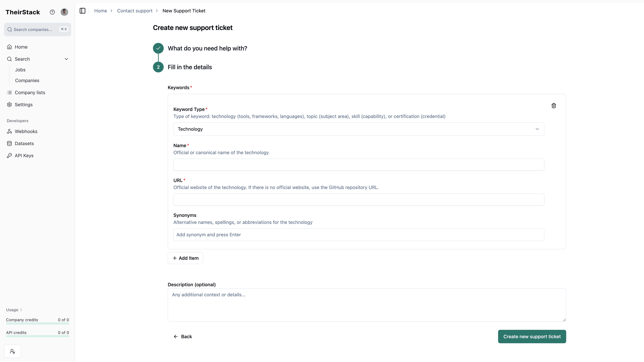This screenshot has width=644, height=362.
Task: Open Settings via the gear icon
Action: click(9, 104)
